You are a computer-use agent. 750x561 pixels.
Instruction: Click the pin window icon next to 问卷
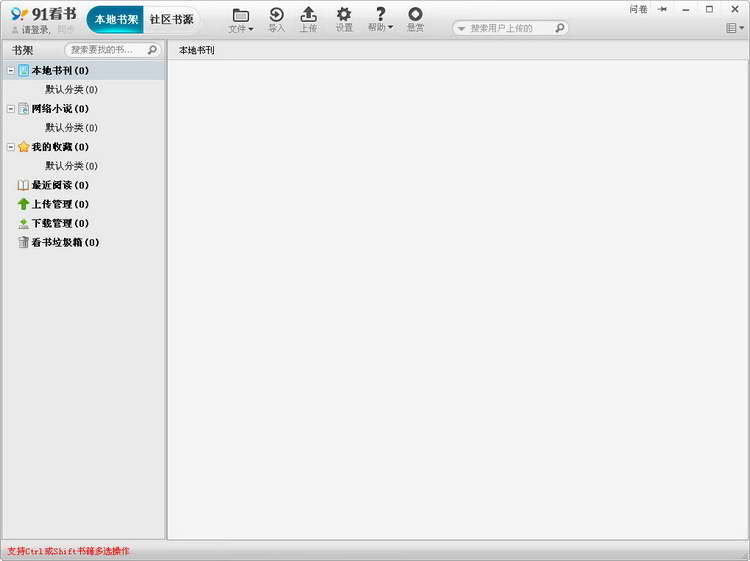[x=662, y=9]
